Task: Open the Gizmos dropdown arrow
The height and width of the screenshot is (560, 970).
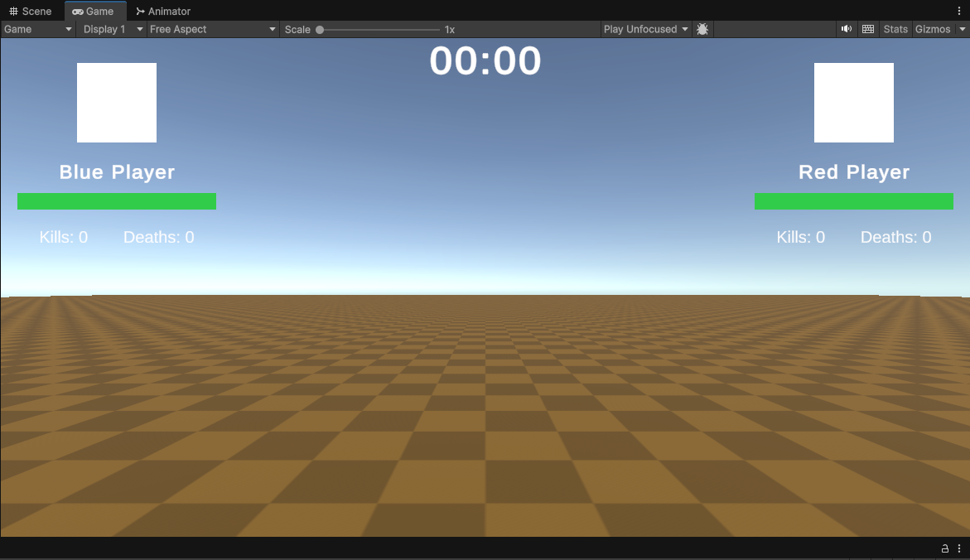Action: click(962, 29)
